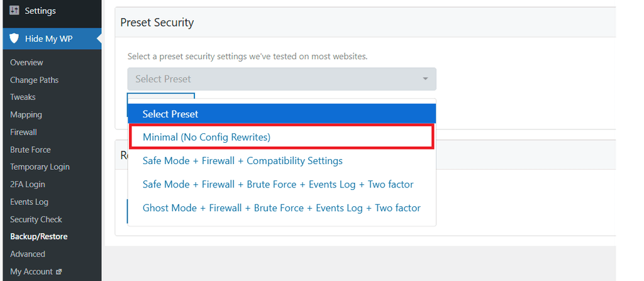Viewport: 644px width, 281px height.
Task: Select Safe Mode + Firewall + Compatibility Settings
Action: pyautogui.click(x=242, y=160)
